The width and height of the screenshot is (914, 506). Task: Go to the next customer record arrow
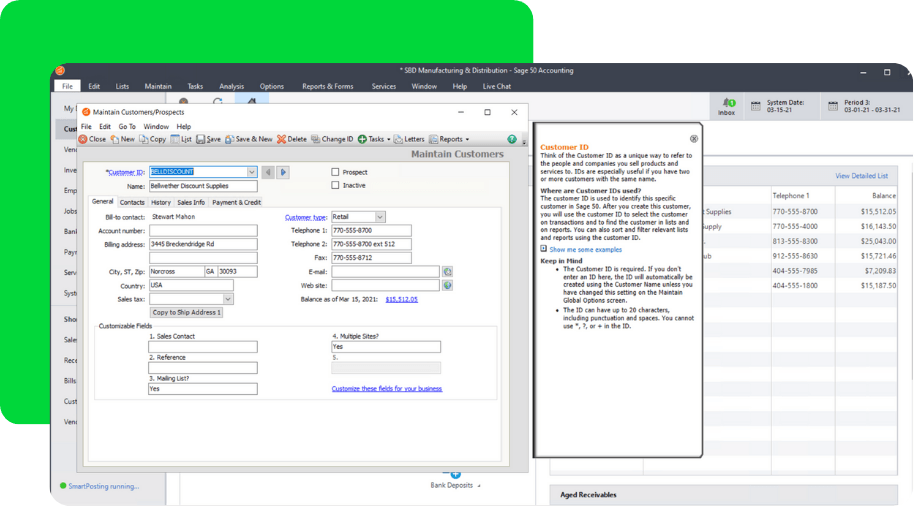point(283,172)
